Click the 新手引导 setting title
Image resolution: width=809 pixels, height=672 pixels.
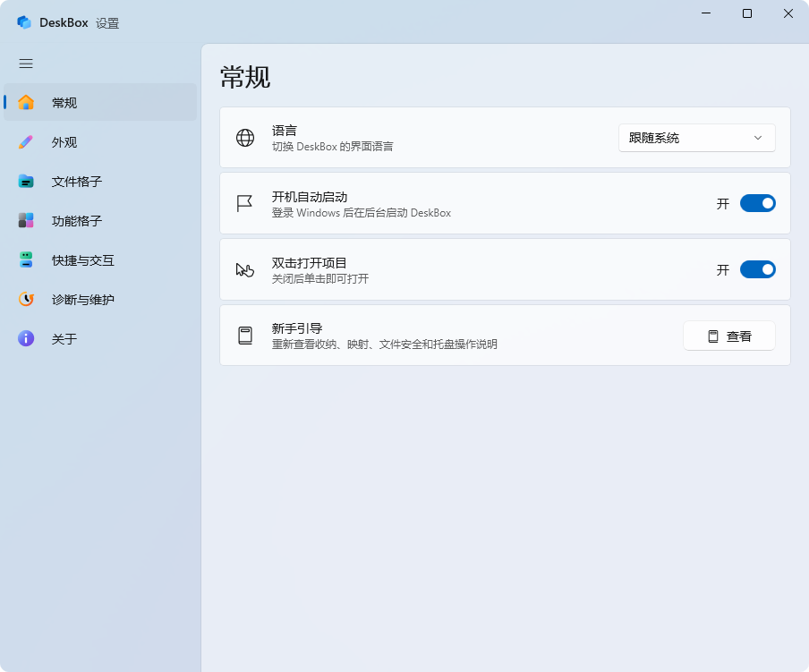(x=297, y=328)
